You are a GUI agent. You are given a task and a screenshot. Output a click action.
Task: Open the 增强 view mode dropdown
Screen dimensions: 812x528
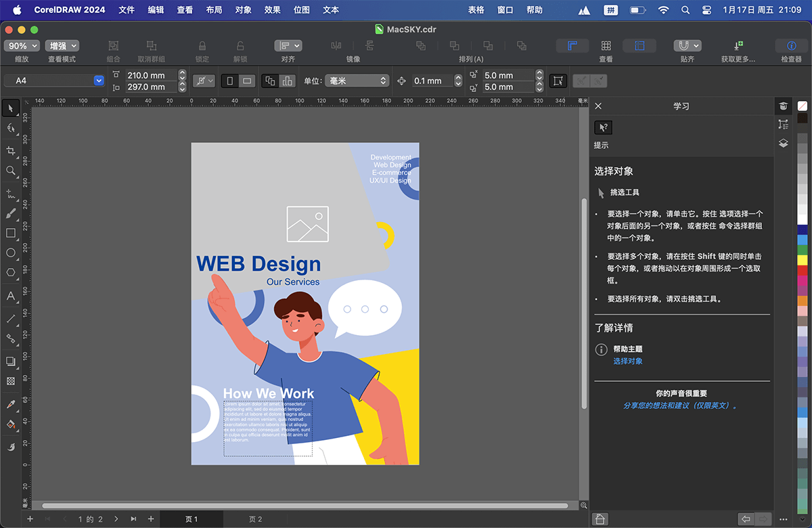click(62, 46)
